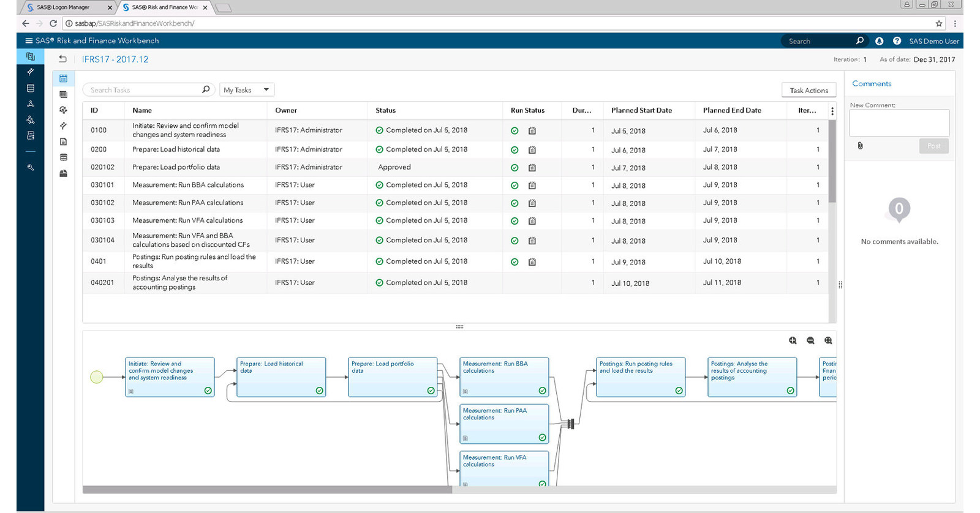The width and height of the screenshot is (980, 513).
Task: Select task ID 040201 row
Action: [456, 283]
